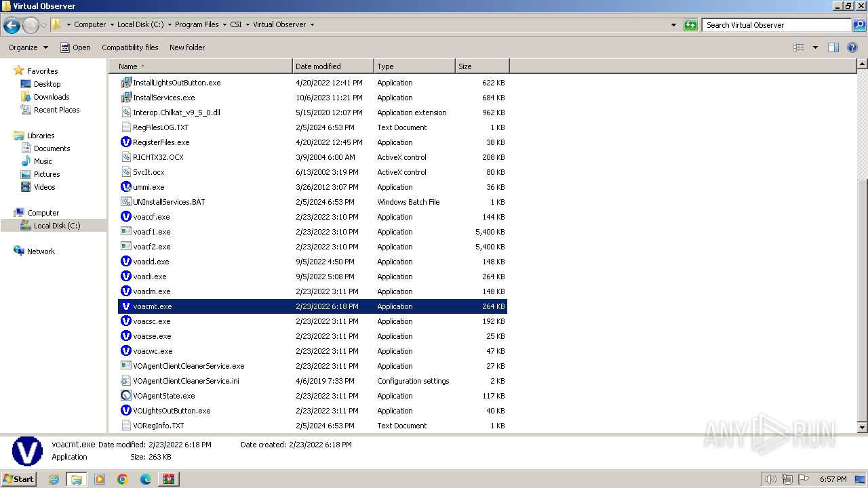868x488 pixels.
Task: Open the Organize dropdown menu
Action: point(28,47)
